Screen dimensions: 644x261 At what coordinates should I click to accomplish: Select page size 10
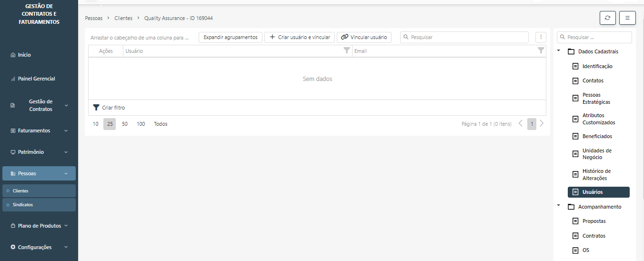tap(96, 124)
